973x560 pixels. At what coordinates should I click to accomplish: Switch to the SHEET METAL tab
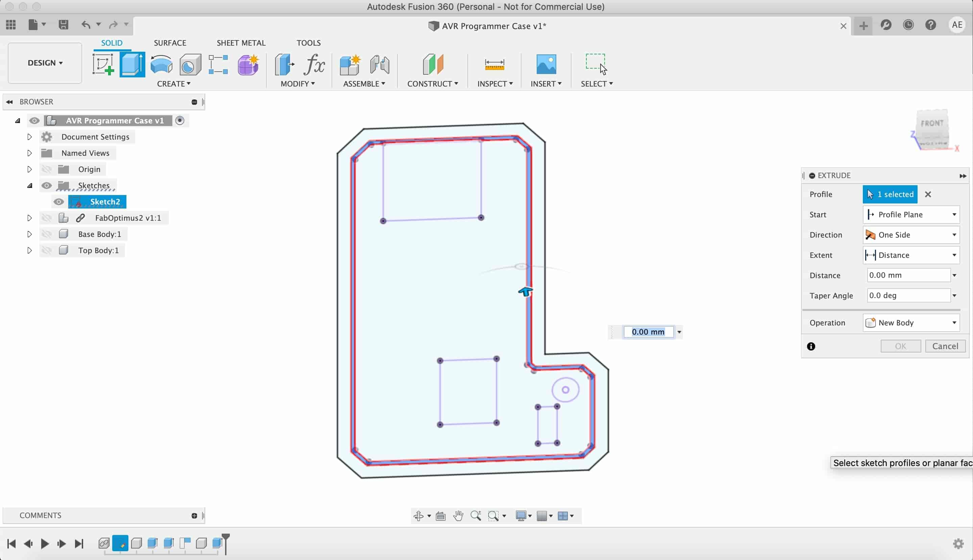click(x=241, y=43)
